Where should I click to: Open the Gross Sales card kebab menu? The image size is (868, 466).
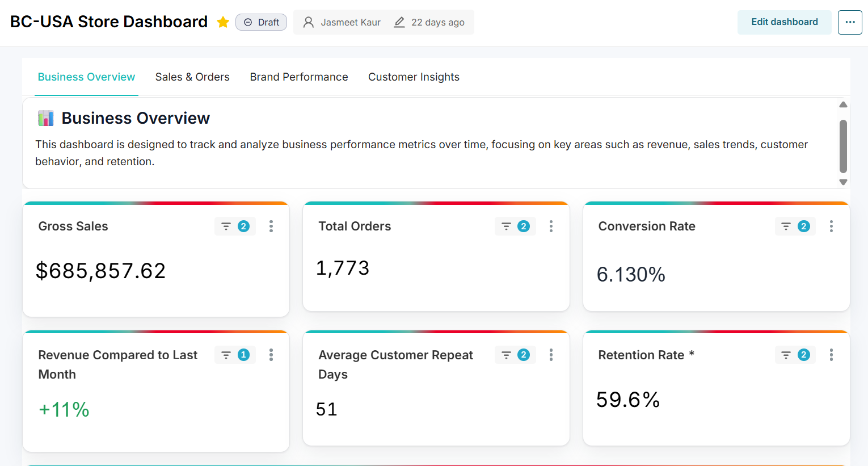(x=271, y=226)
